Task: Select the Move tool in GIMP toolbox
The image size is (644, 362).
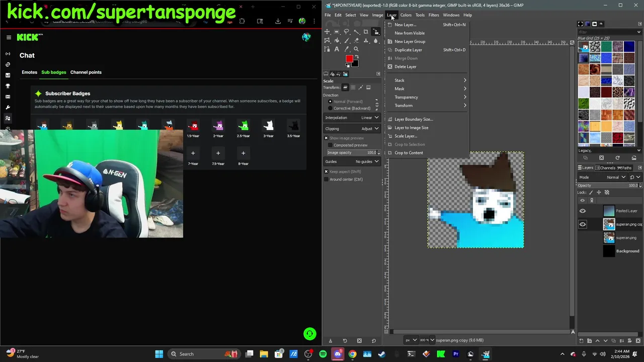Action: pos(327,32)
